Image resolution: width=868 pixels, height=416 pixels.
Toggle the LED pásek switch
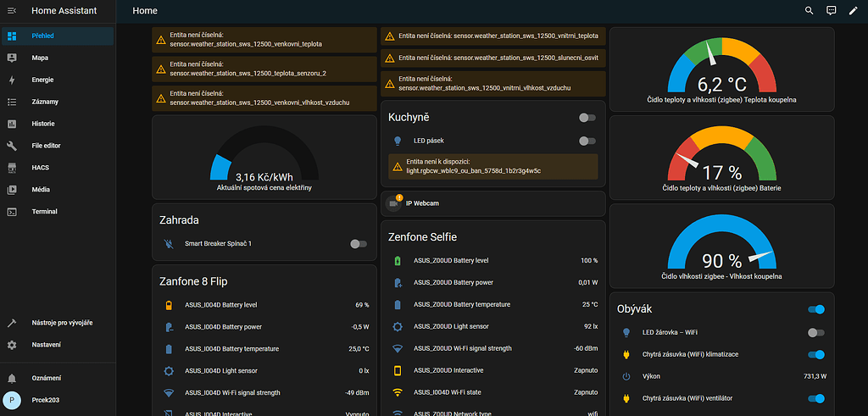pyautogui.click(x=587, y=141)
